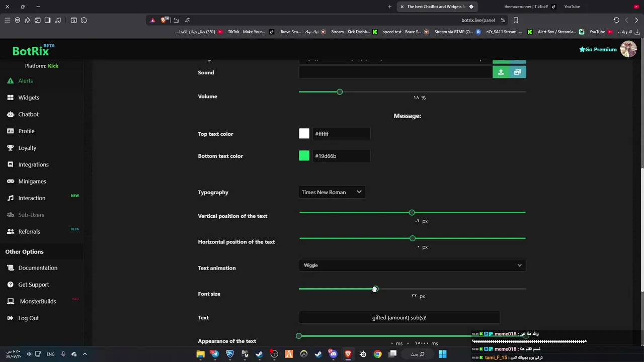Open the Stream via RTMP bookmark
Viewport: 644px width, 362px height.
(x=457, y=32)
